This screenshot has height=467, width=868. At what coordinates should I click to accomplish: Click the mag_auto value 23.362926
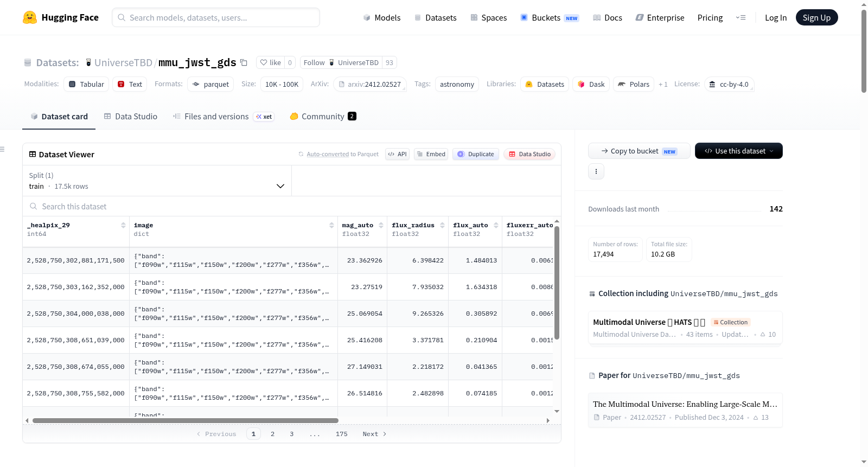(x=365, y=260)
